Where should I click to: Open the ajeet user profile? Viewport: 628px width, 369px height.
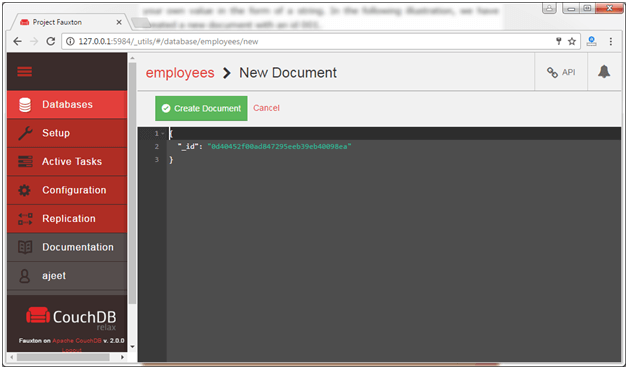67,276
